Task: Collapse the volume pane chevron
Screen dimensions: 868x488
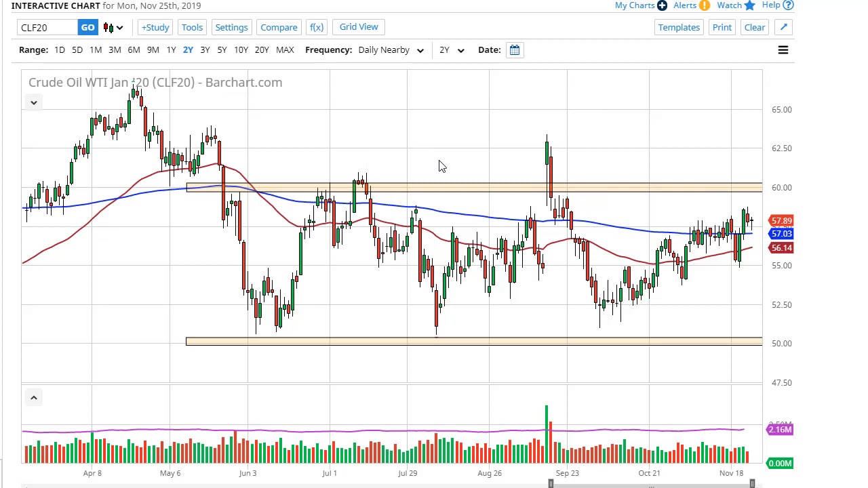Action: (x=33, y=397)
